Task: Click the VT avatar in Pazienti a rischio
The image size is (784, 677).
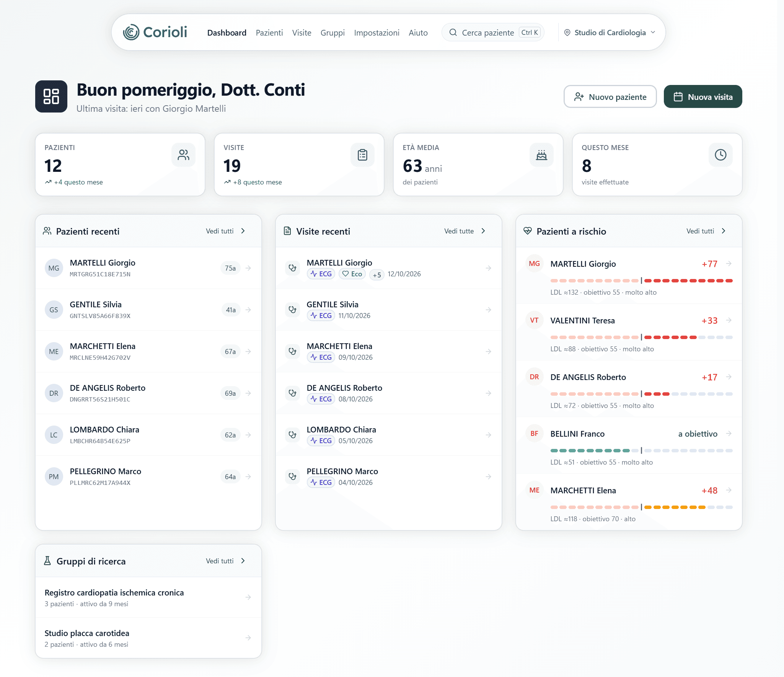Action: point(534,320)
